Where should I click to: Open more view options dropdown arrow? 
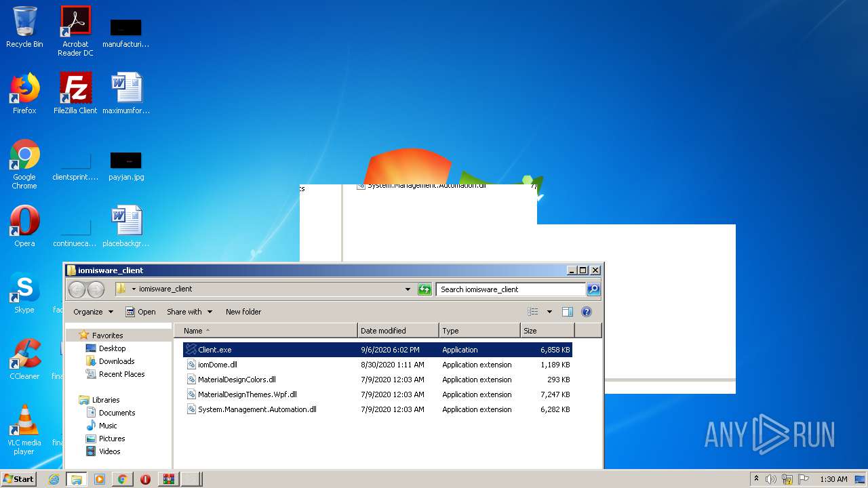(x=549, y=312)
